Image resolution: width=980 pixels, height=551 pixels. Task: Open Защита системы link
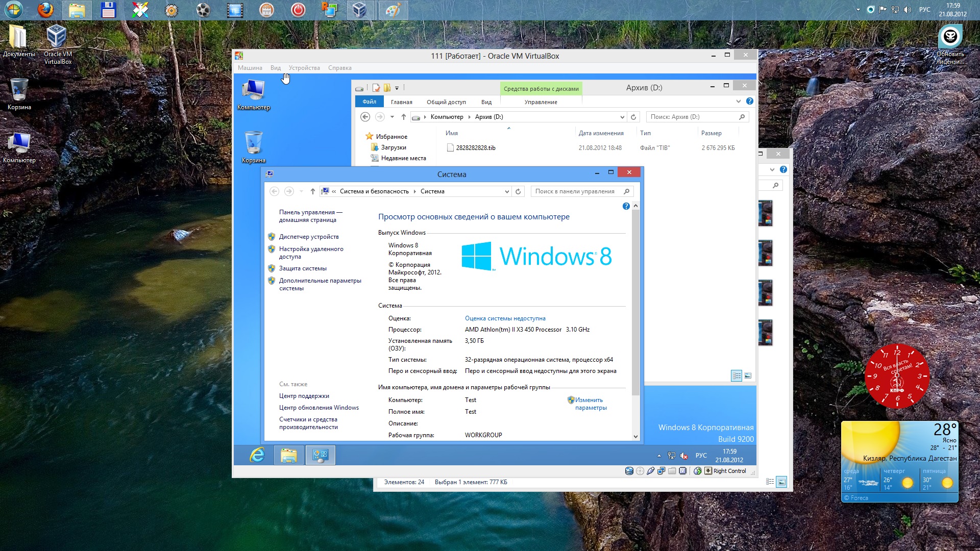point(303,268)
